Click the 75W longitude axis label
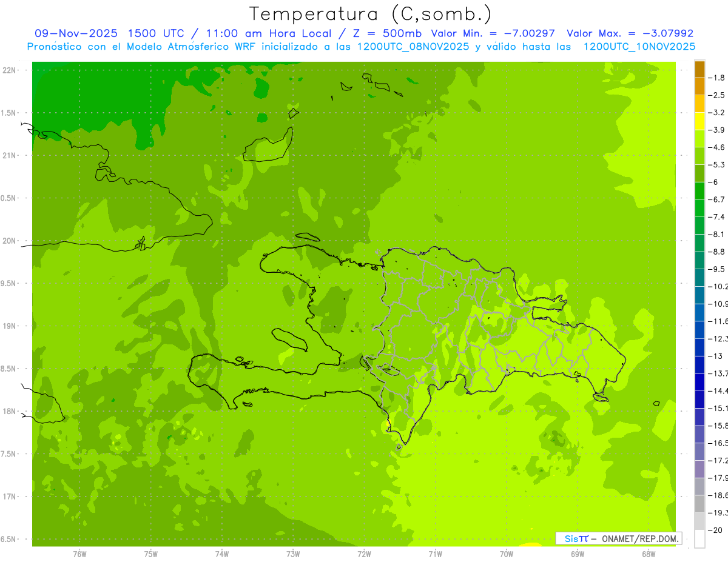 pos(150,554)
